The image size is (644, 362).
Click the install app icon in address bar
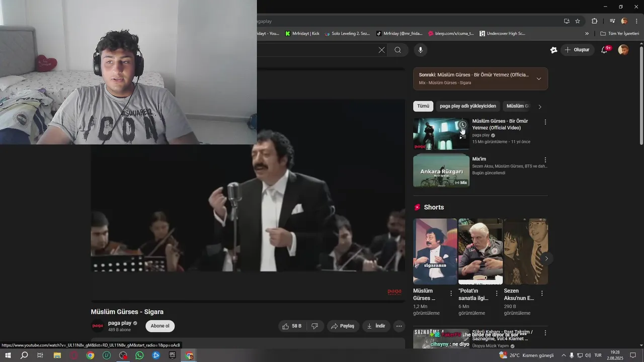567,21
